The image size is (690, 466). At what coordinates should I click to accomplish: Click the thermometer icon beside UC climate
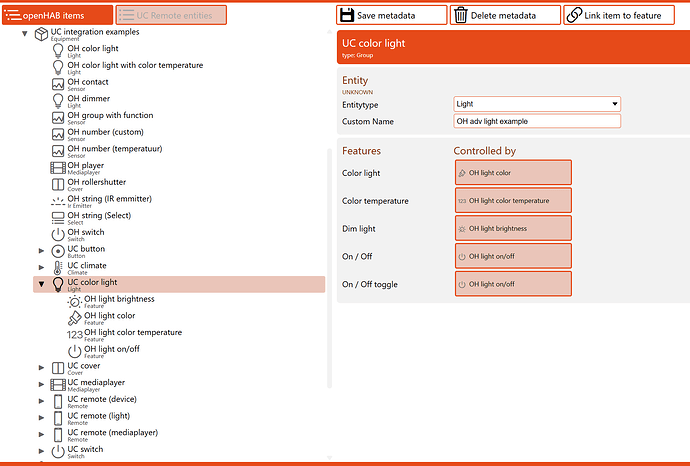click(x=58, y=268)
